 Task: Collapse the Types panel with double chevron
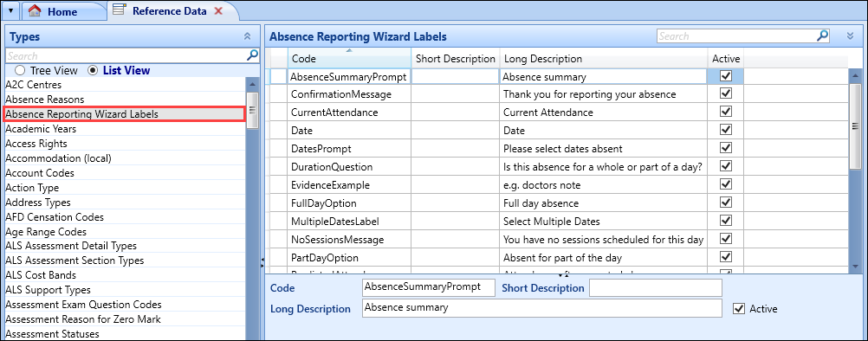coord(248,36)
